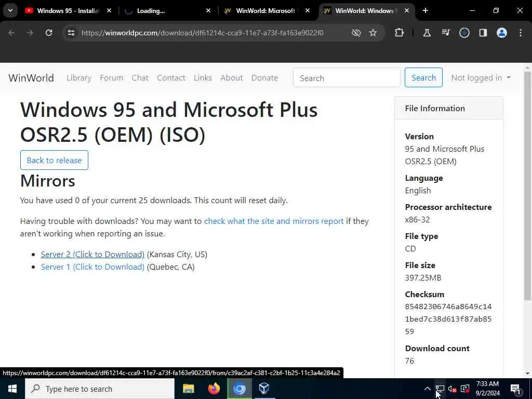532x399 pixels.
Task: Go back to previous page
Action: pos(11,33)
